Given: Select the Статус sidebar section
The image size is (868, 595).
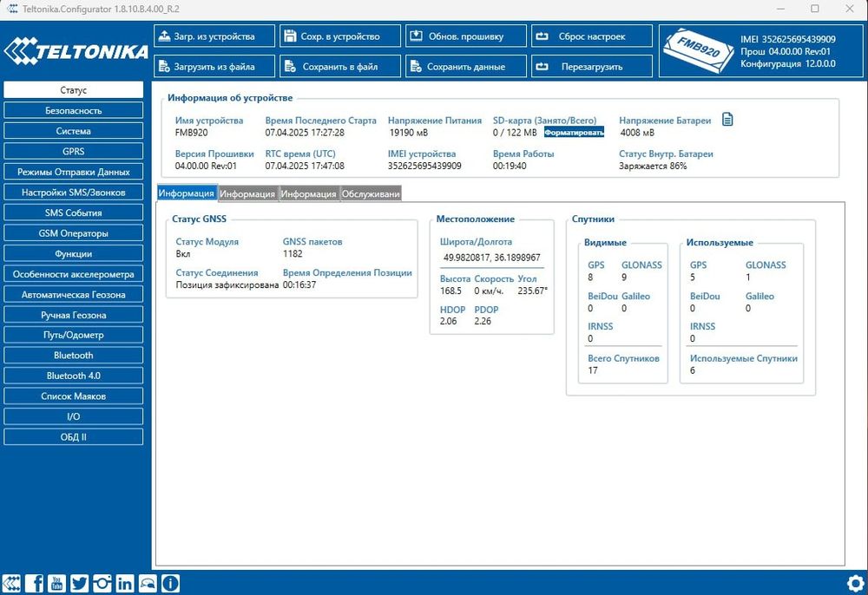Looking at the screenshot, I should pos(73,90).
